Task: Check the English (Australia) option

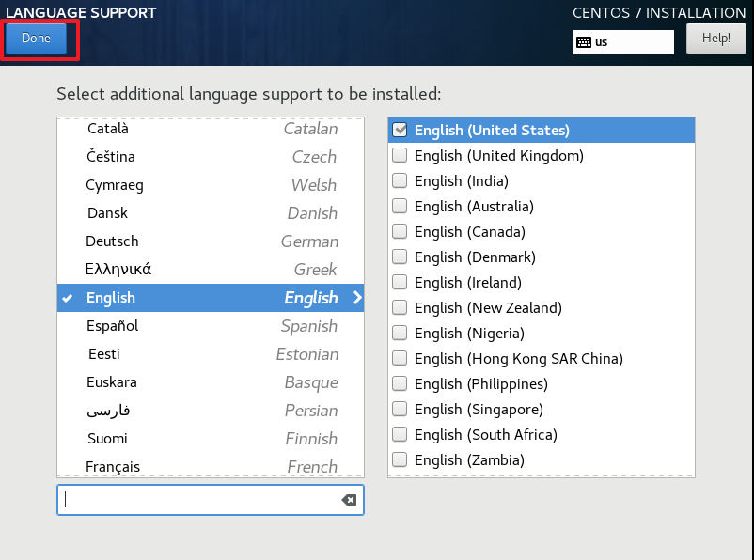Action: coord(400,206)
